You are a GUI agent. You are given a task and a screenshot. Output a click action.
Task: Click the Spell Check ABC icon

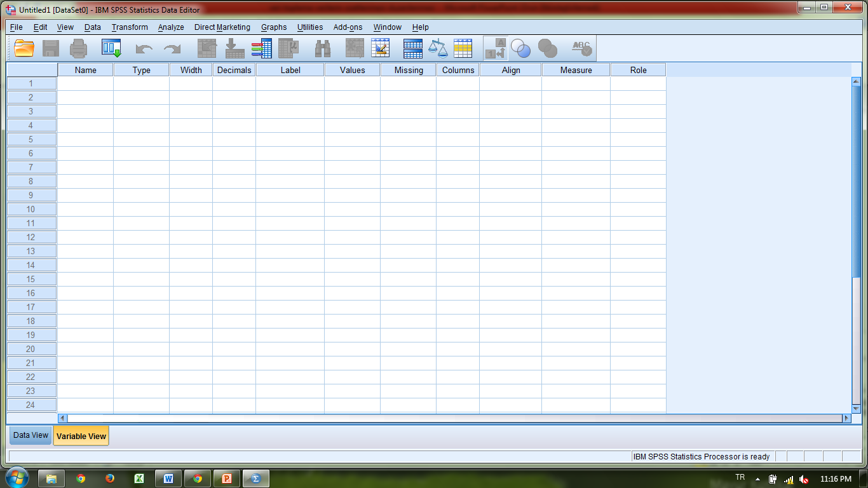click(581, 48)
